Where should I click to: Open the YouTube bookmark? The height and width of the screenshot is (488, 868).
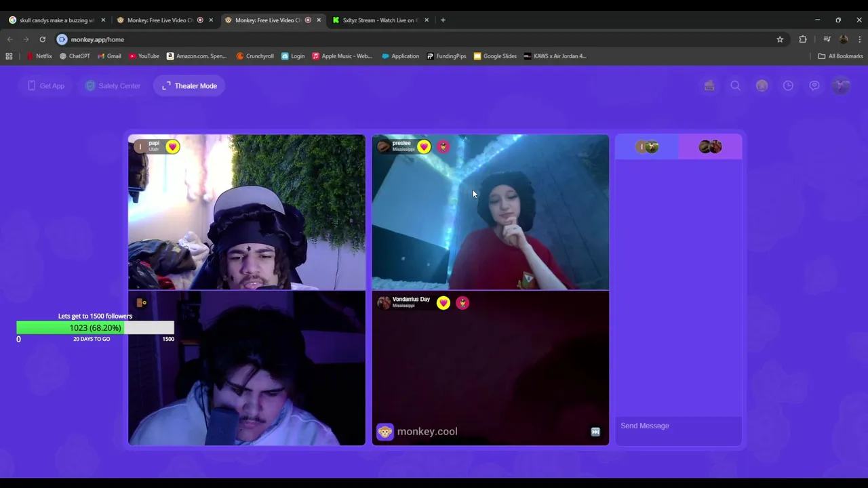tap(144, 56)
